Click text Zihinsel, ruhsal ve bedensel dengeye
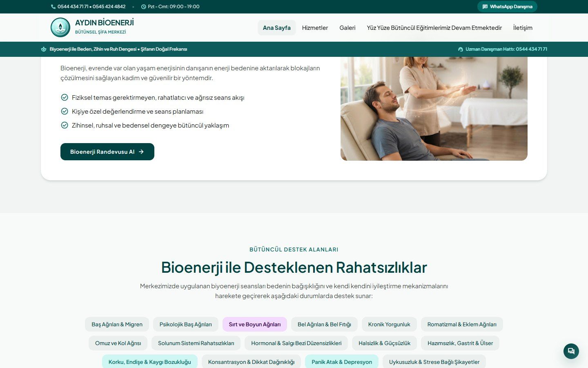Screen dimensions: 588x368 [x=150, y=125]
